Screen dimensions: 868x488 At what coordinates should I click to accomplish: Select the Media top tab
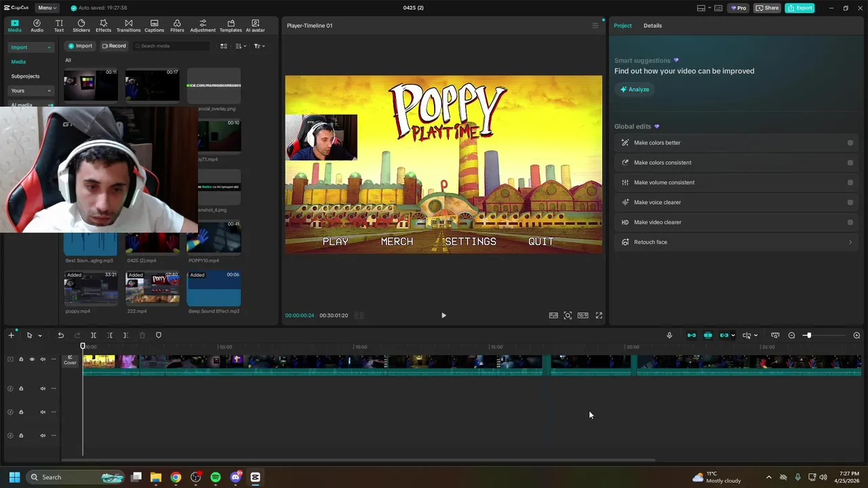(x=14, y=26)
